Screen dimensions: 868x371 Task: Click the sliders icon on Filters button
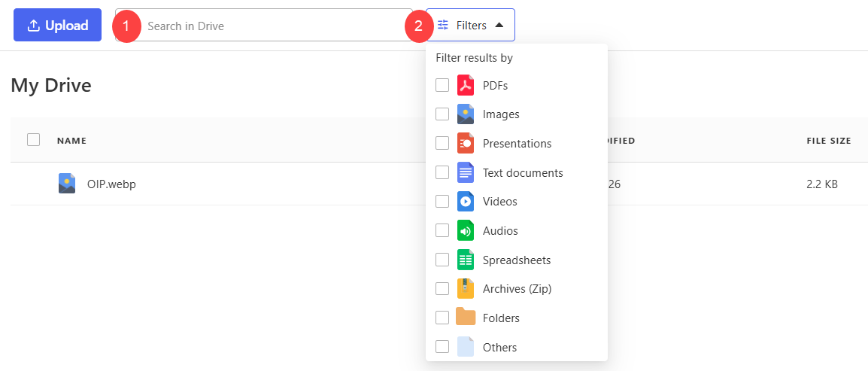click(x=443, y=25)
